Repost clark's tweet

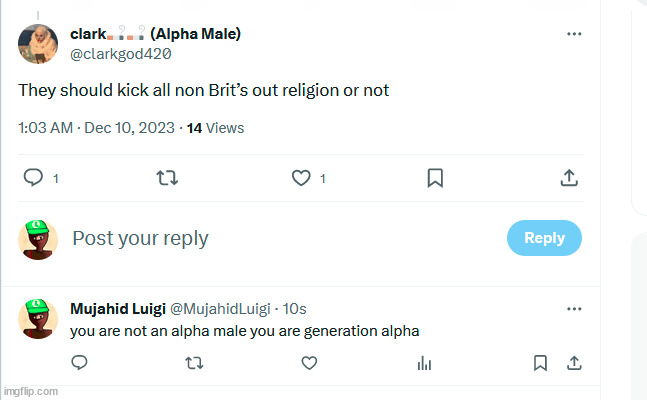pyautogui.click(x=167, y=178)
